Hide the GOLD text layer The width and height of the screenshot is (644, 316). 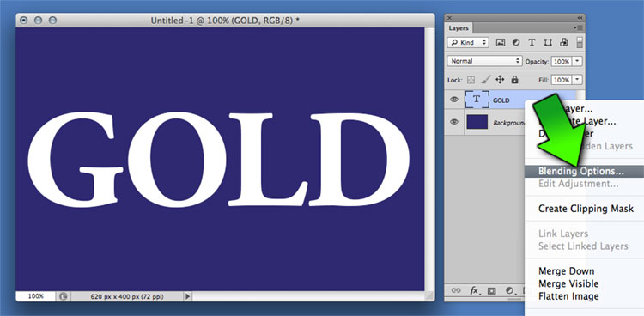point(454,100)
